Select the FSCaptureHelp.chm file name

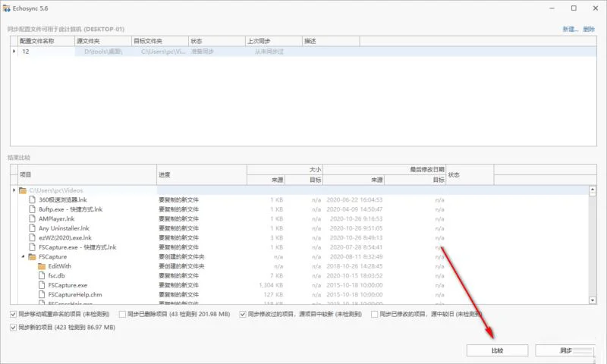[75, 294]
